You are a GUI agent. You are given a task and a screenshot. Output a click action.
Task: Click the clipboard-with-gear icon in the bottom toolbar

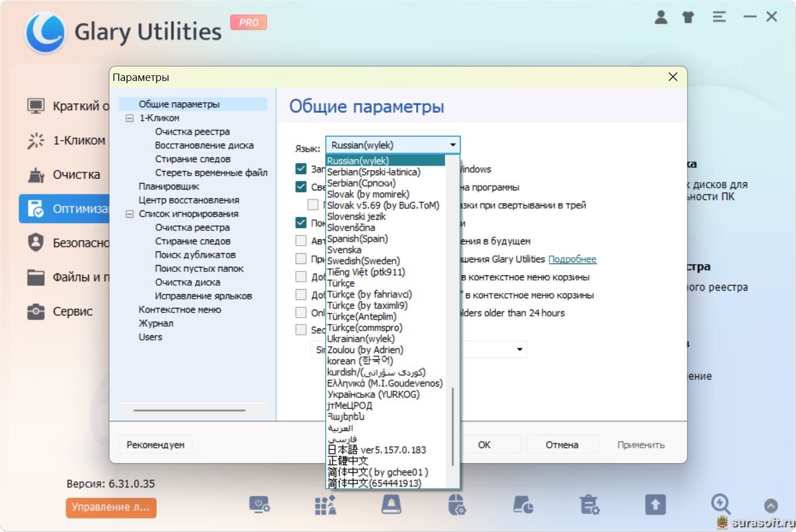(589, 505)
